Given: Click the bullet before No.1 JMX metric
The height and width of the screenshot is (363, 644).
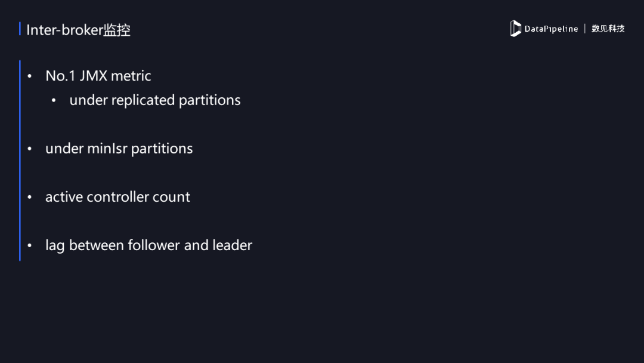Looking at the screenshot, I should (30, 76).
